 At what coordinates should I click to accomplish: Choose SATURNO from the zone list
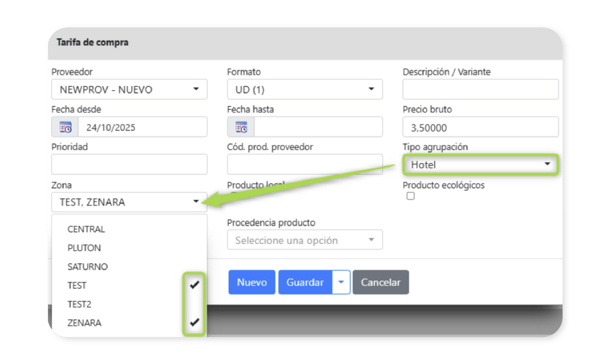(88, 267)
